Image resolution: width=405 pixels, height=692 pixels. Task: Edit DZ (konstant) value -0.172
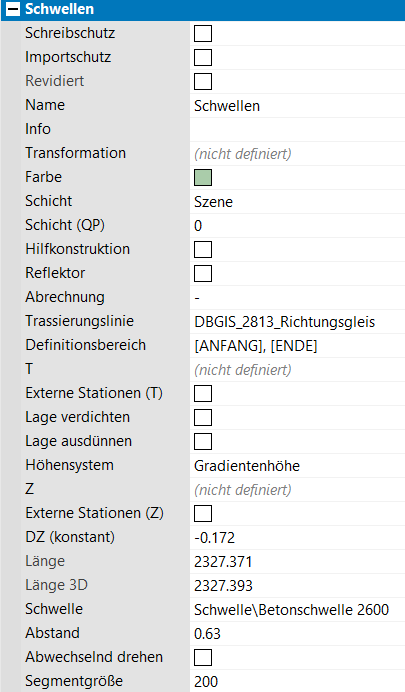[297, 538]
